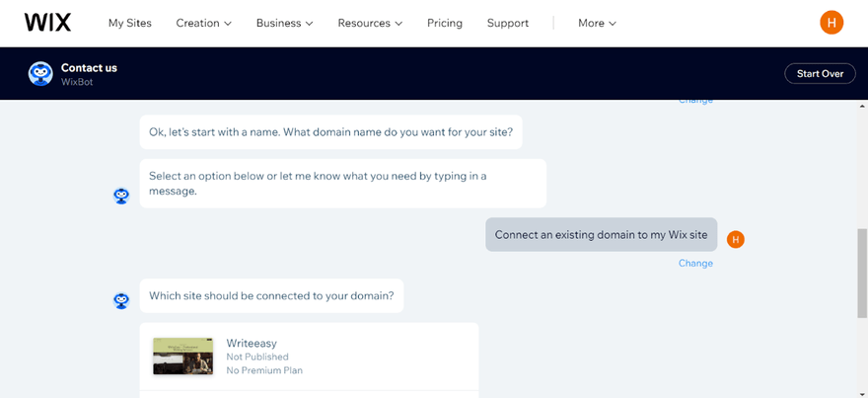Select the Writeeasy site card
This screenshot has height=398, width=868.
pos(309,357)
